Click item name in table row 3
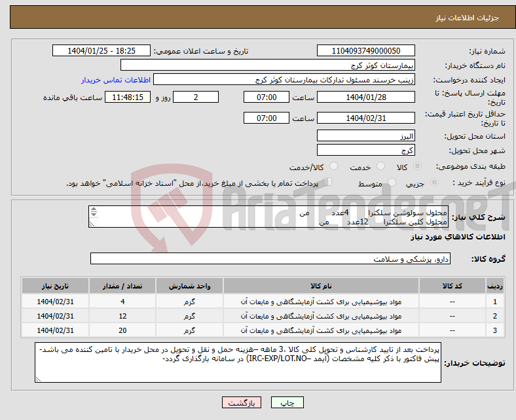Screen dimensions: 516x420 click(x=321, y=330)
